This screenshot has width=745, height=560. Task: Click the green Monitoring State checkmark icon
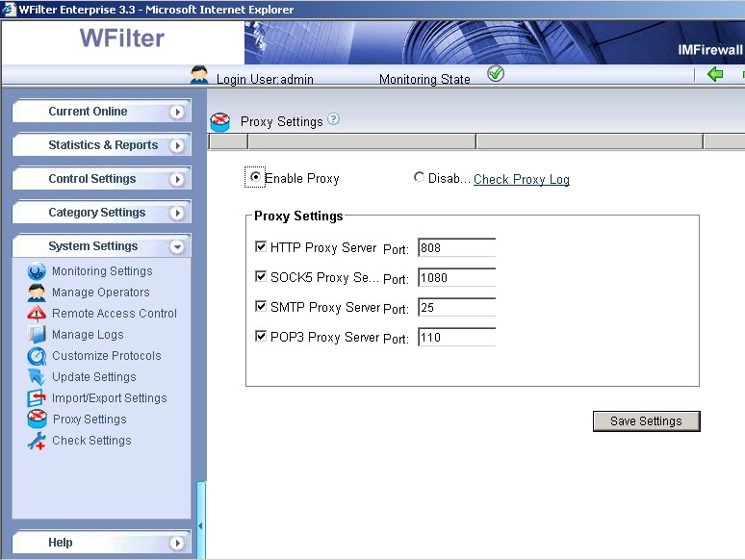point(496,74)
